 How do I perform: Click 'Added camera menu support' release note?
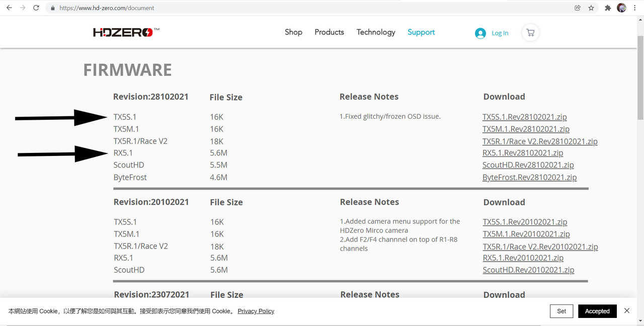400,226
